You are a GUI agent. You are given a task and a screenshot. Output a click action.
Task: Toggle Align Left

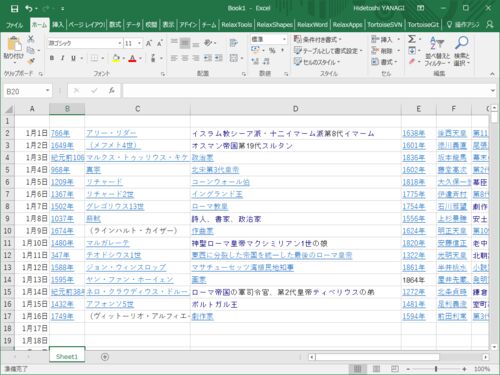pos(174,58)
